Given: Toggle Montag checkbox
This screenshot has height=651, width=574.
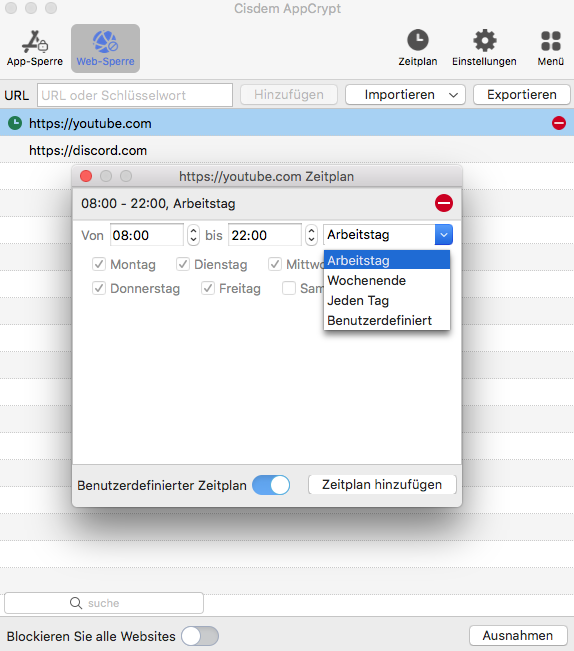Looking at the screenshot, I should coord(99,264).
